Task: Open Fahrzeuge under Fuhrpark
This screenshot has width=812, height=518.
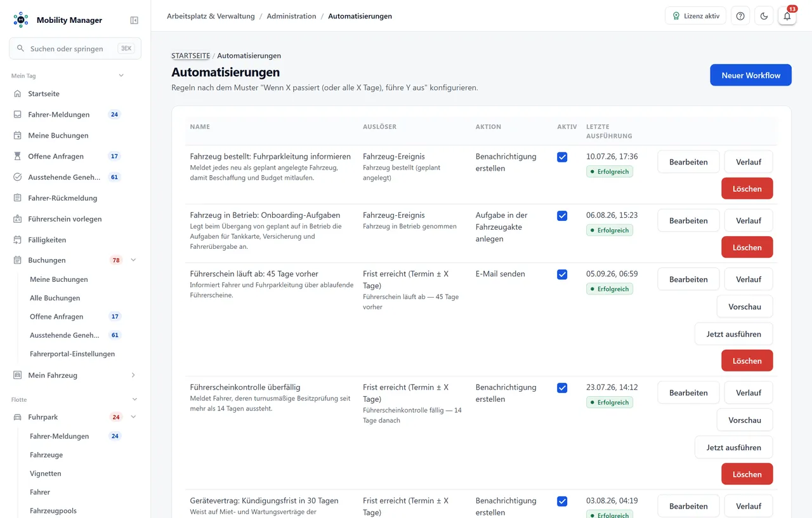Action: [x=46, y=455]
